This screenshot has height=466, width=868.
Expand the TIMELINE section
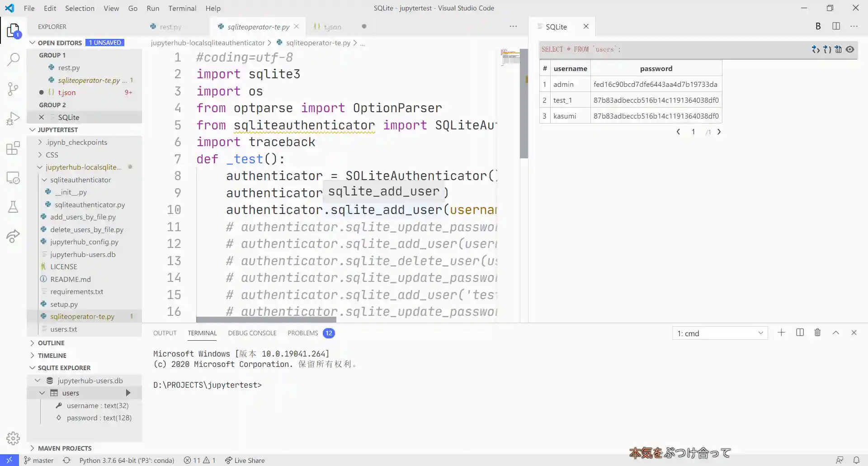click(x=32, y=356)
